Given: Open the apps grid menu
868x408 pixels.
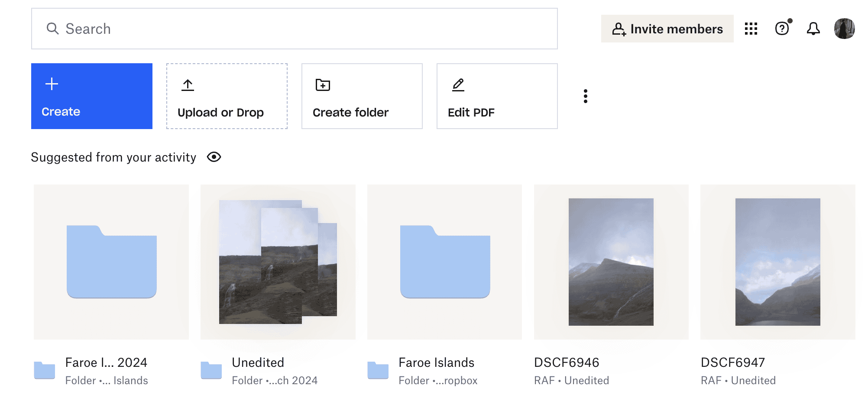Looking at the screenshot, I should [x=751, y=29].
